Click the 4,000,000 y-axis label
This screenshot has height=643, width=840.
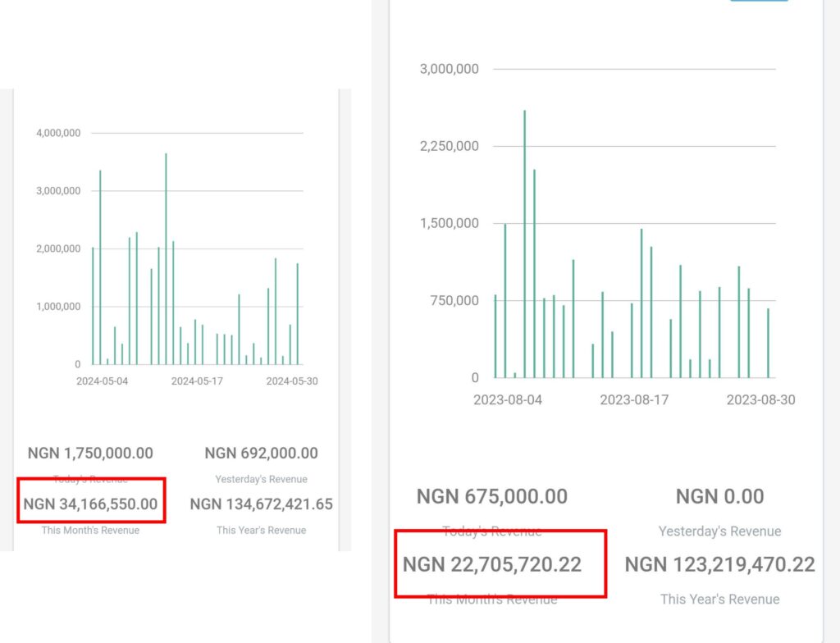[58, 133]
